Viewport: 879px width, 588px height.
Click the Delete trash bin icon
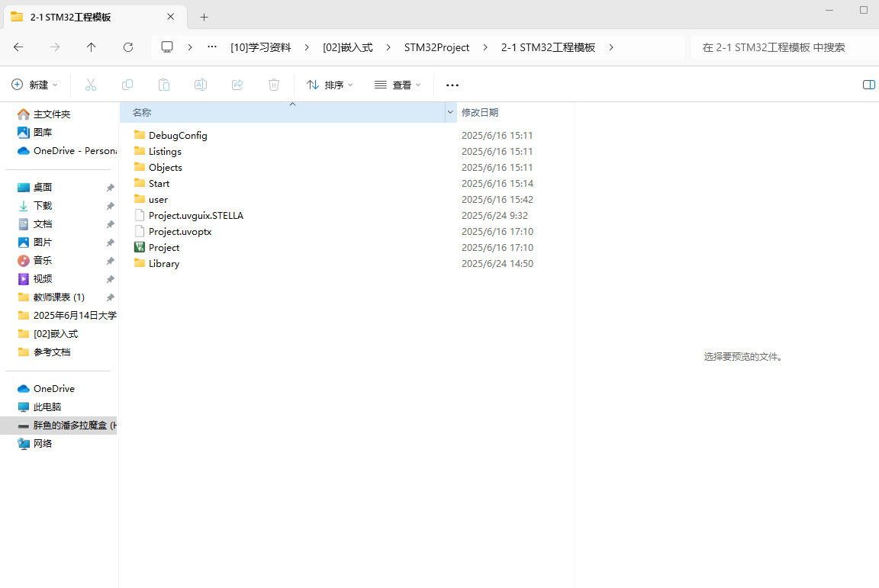(274, 85)
